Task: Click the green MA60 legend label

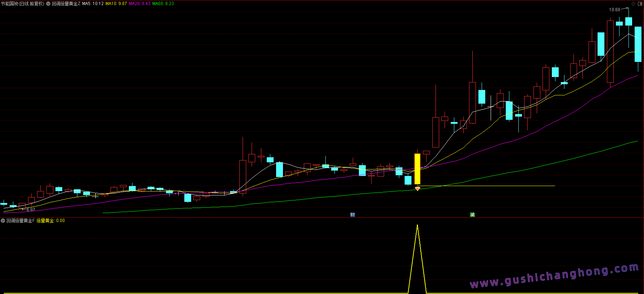Action: tap(163, 4)
